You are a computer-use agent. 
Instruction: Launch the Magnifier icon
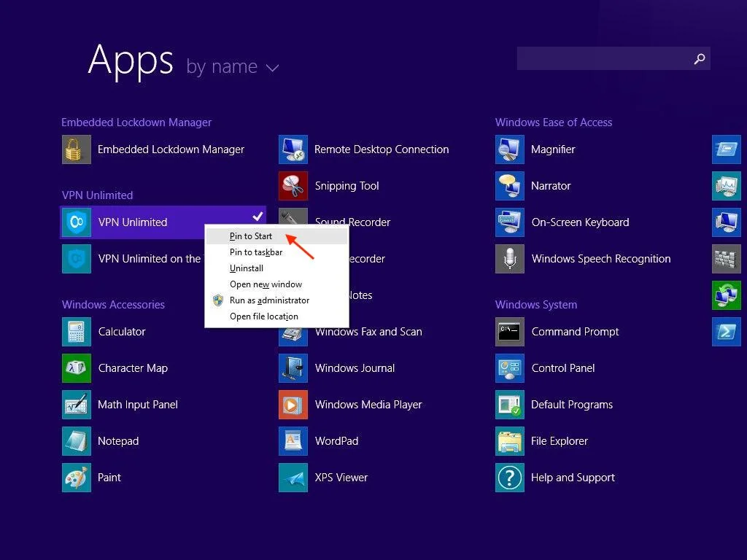510,149
